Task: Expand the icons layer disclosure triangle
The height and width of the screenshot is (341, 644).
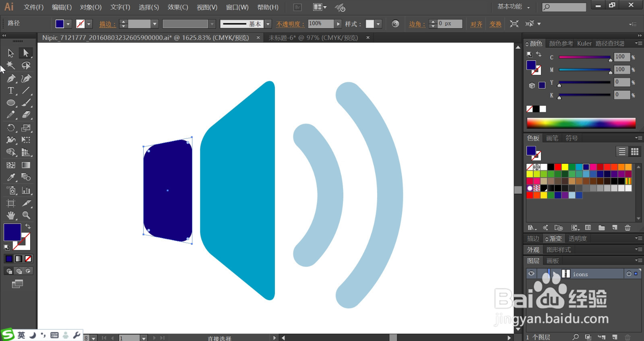Action: [x=556, y=274]
